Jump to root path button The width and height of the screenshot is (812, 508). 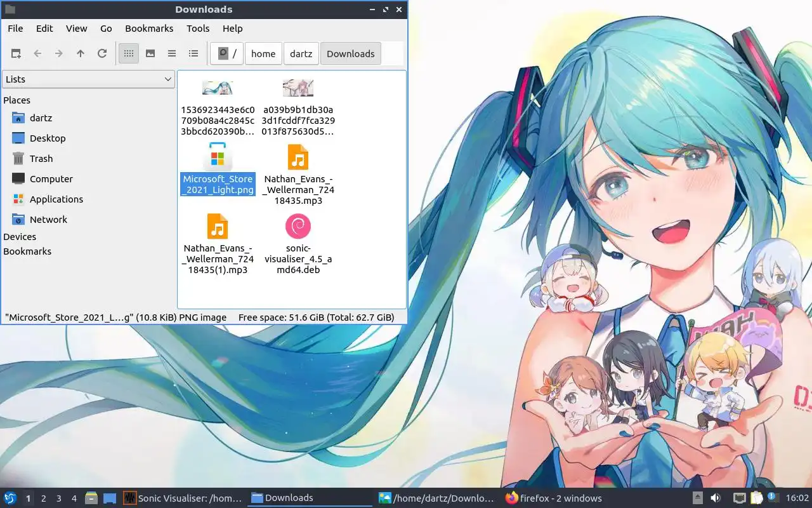tap(227, 54)
